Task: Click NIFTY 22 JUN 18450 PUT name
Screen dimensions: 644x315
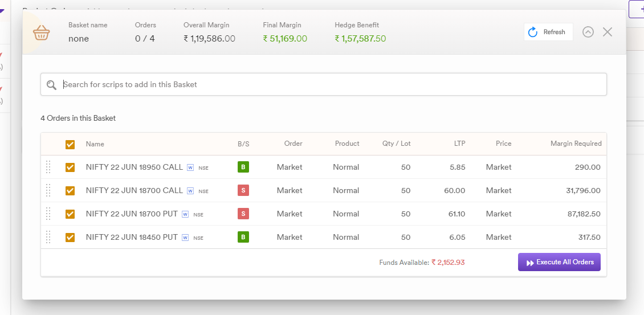Action: 132,238
